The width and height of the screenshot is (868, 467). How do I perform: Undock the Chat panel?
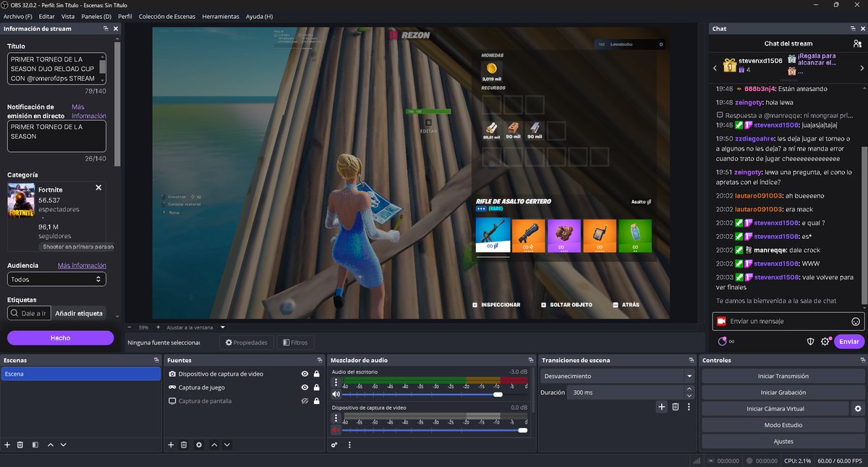coord(851,29)
